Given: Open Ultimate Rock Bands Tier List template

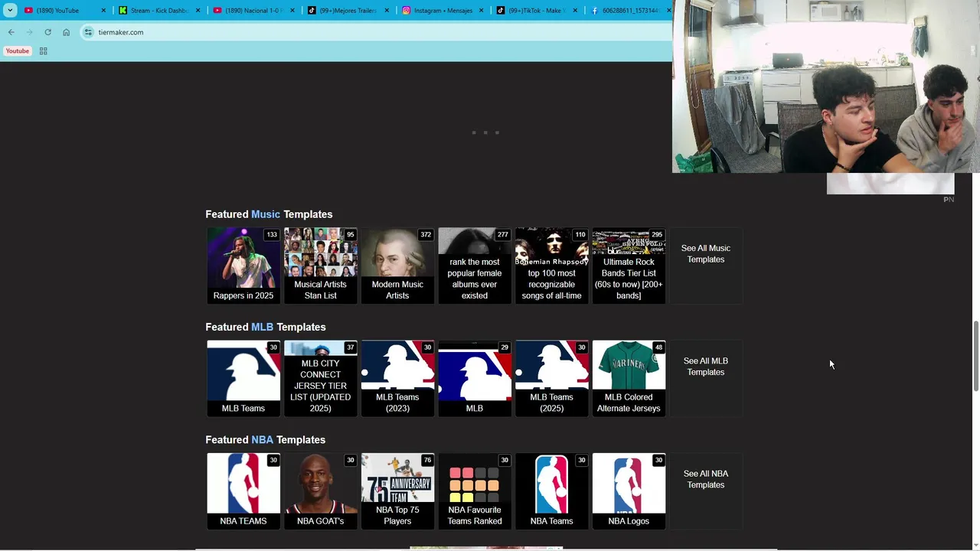Looking at the screenshot, I should (629, 266).
